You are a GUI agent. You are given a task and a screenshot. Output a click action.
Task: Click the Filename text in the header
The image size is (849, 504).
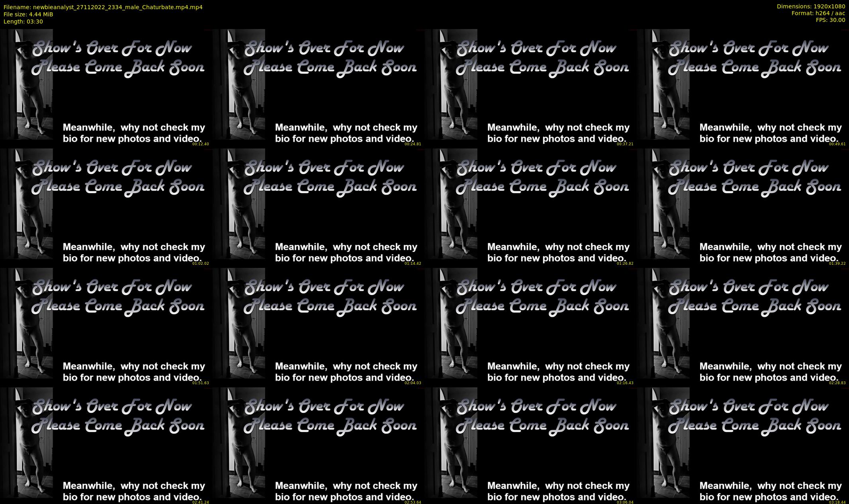(103, 7)
